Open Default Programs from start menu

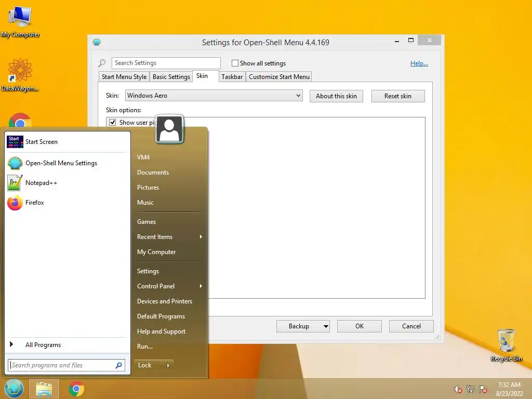coord(170,316)
